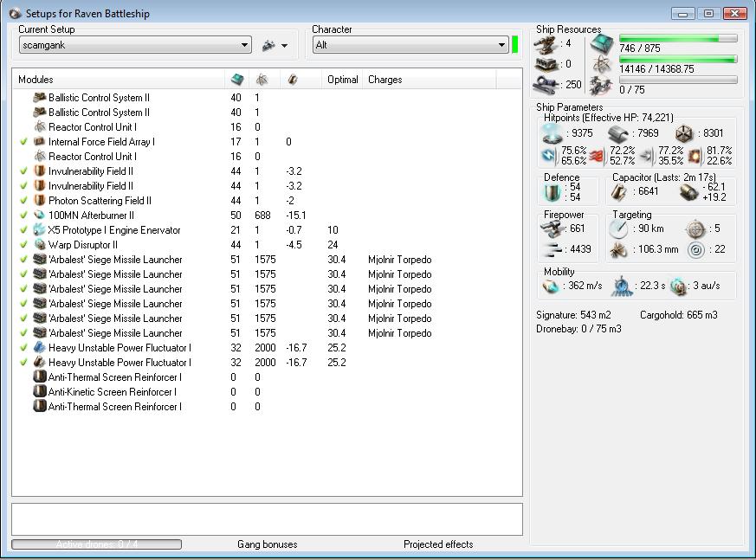756x560 pixels.
Task: Click the turret hardpoints icon in Ship Resources
Action: pyautogui.click(x=546, y=44)
